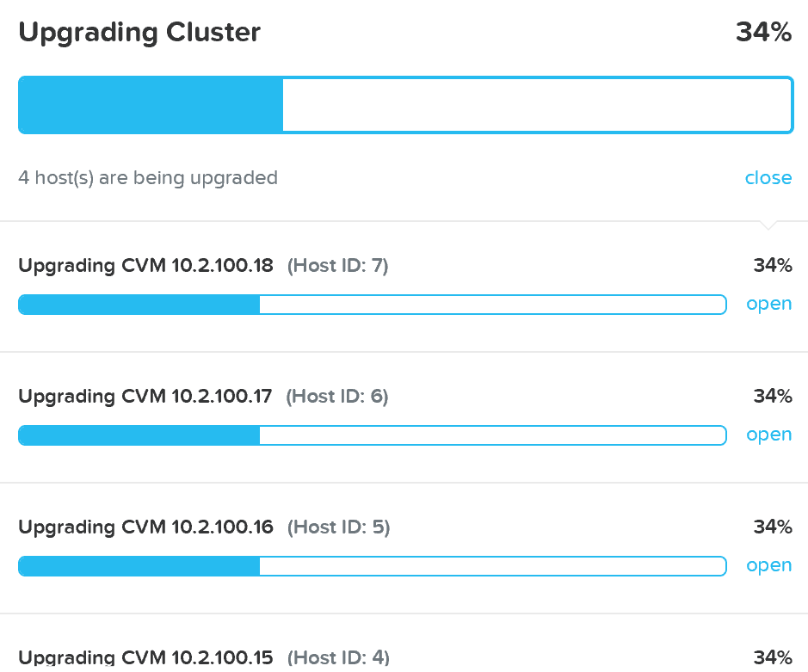Click the '(Host ID: 7)' text

point(338,266)
